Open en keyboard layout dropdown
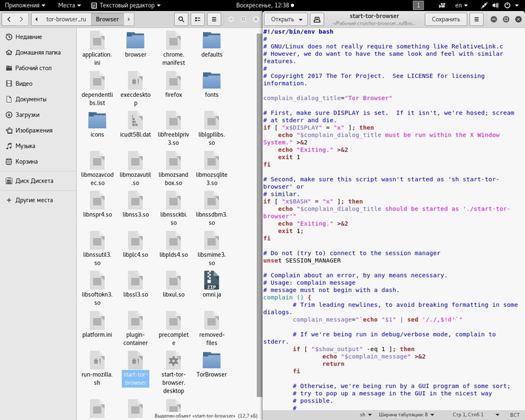Screen dimensions: 525x420 461,5
